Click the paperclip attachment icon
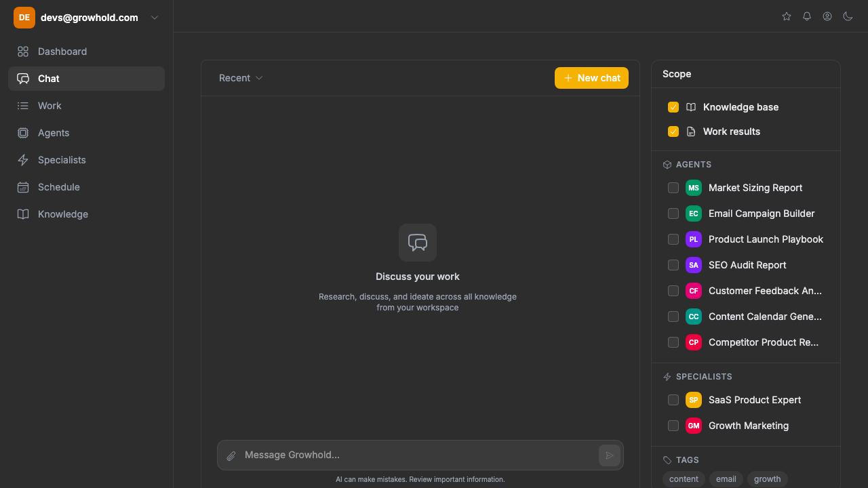Image resolution: width=868 pixels, height=488 pixels. click(x=231, y=455)
